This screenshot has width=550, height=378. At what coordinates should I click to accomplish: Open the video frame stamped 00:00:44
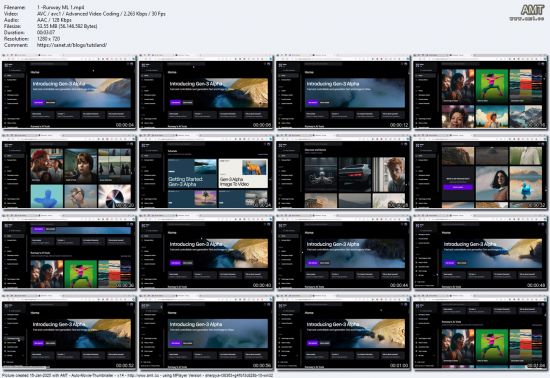coord(343,252)
